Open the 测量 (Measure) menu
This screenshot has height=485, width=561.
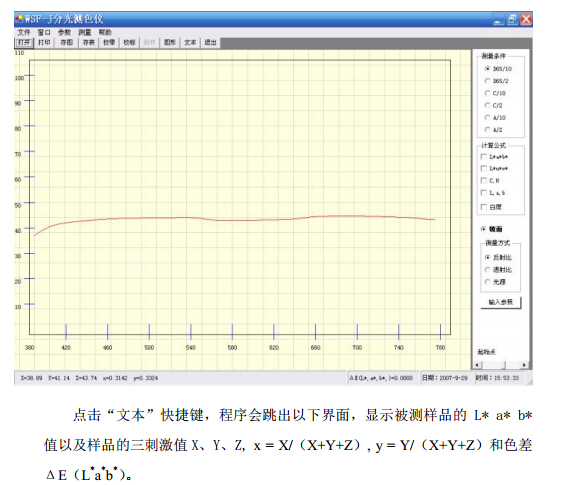pos(85,33)
